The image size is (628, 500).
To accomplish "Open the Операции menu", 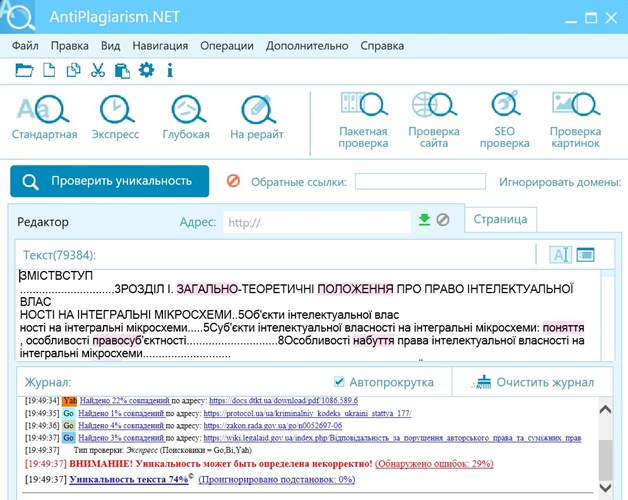I will tap(227, 46).
